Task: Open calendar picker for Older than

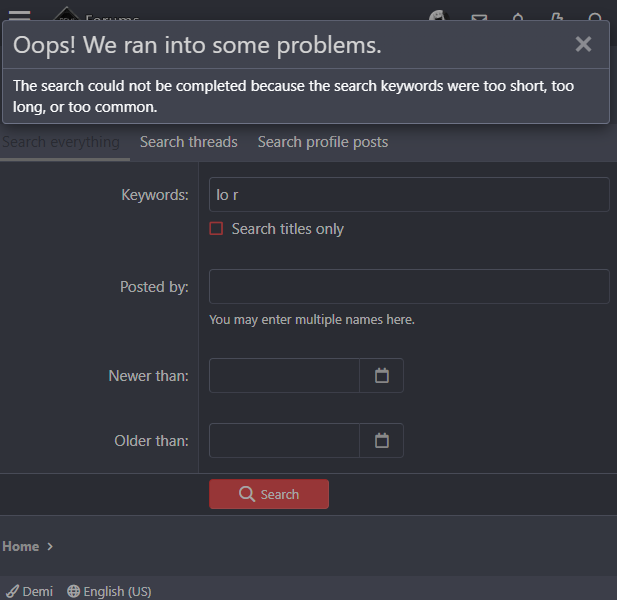Action: [381, 441]
